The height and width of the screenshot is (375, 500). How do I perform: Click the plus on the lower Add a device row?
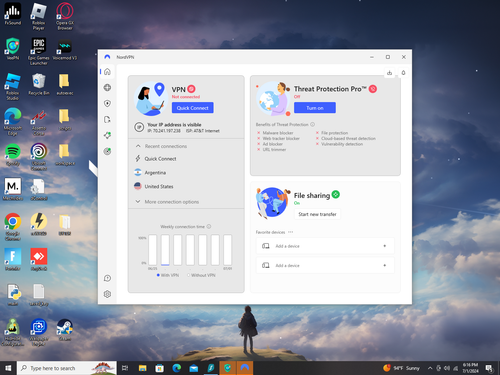(385, 265)
